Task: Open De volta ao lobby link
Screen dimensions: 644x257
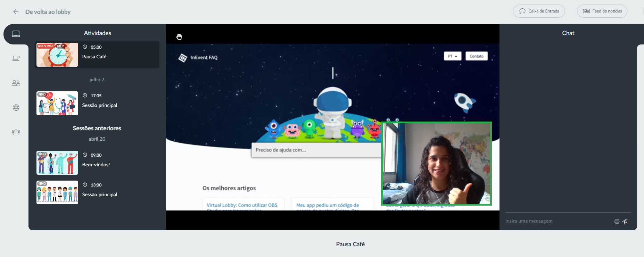Action: (48, 12)
